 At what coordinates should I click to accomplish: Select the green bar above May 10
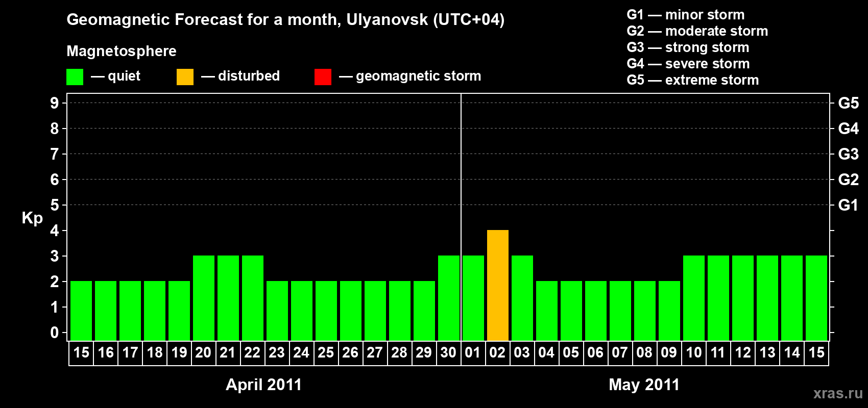pos(694,298)
